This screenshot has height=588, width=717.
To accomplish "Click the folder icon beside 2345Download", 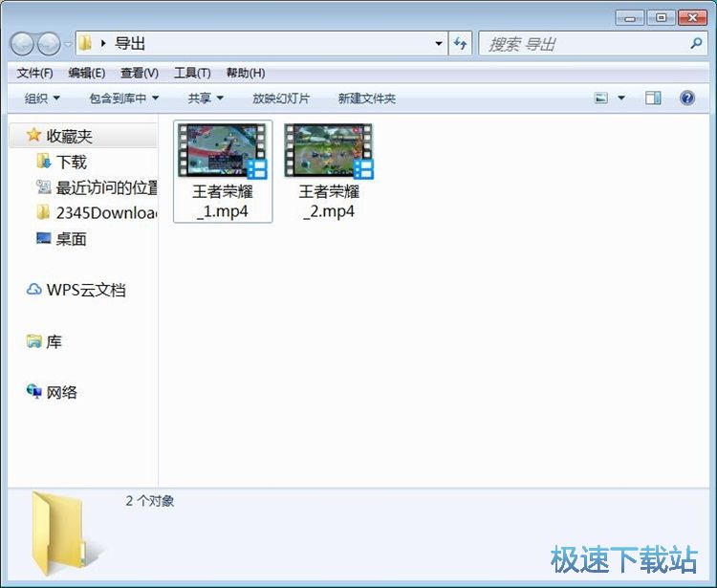I will pyautogui.click(x=43, y=212).
